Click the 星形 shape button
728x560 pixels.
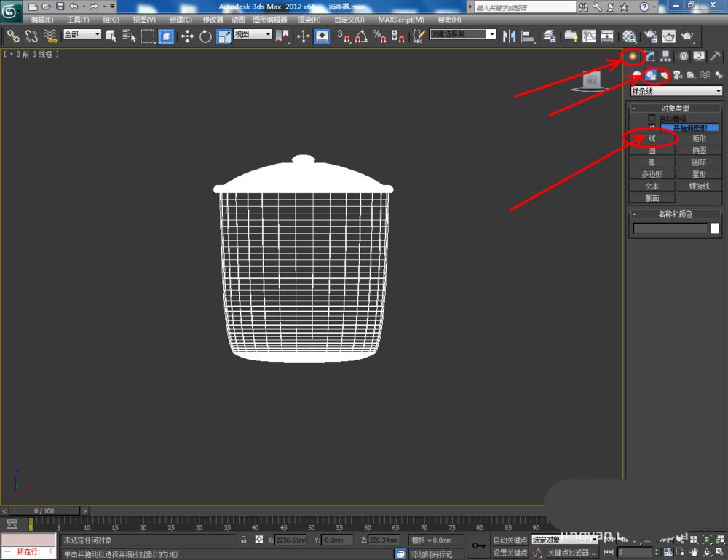(x=699, y=174)
